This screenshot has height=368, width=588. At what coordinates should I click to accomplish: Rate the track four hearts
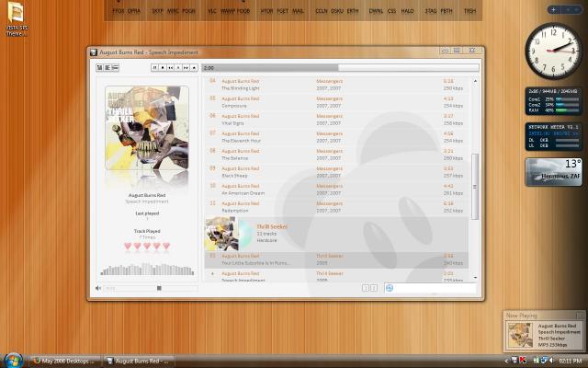click(156, 246)
